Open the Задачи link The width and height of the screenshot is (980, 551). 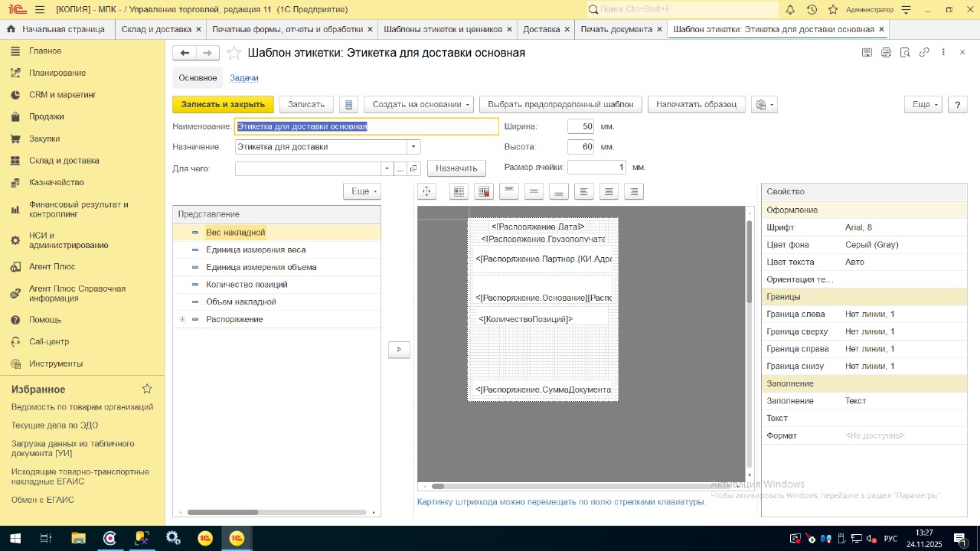click(243, 78)
